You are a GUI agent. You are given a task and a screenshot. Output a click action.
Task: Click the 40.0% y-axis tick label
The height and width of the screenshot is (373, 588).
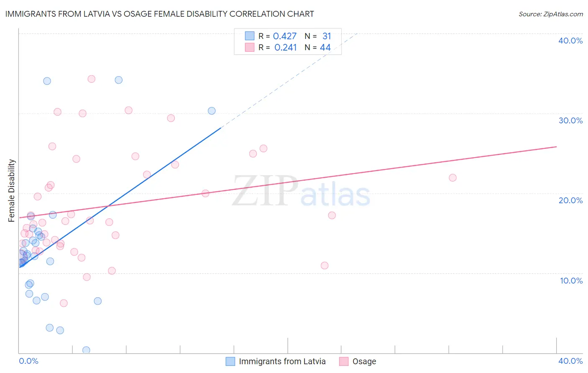[x=570, y=41]
